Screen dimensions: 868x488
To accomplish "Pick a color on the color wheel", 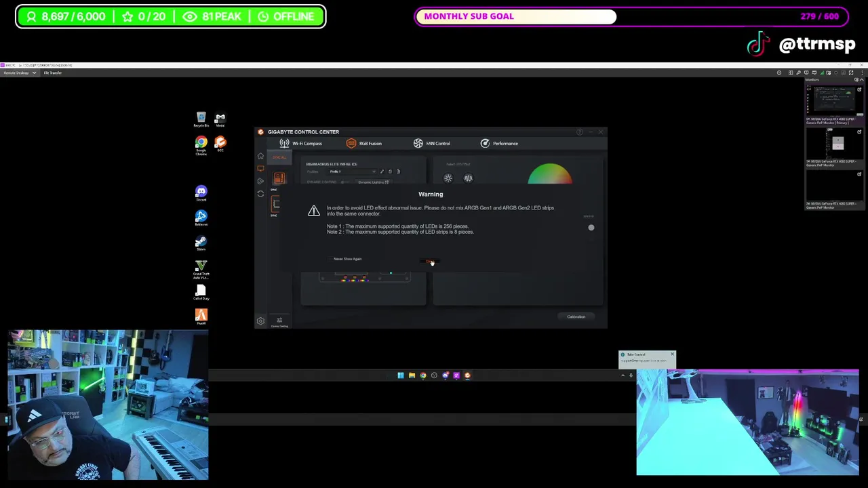I will (x=550, y=175).
